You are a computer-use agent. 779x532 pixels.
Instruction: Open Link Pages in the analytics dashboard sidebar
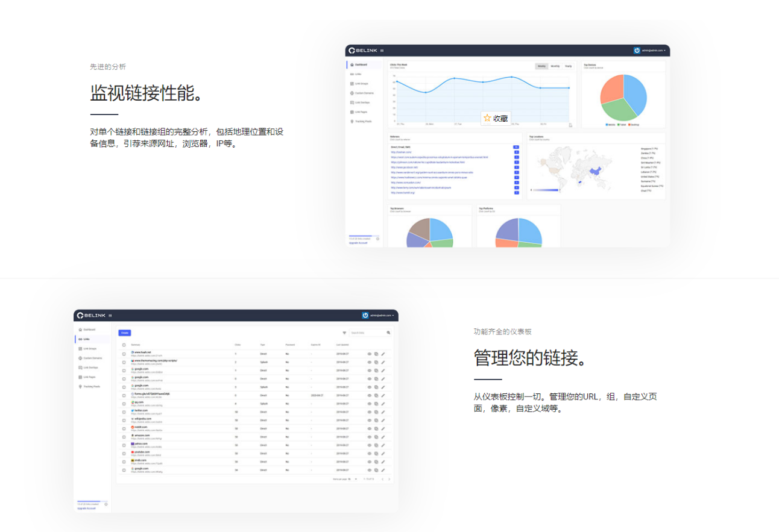tap(358, 111)
